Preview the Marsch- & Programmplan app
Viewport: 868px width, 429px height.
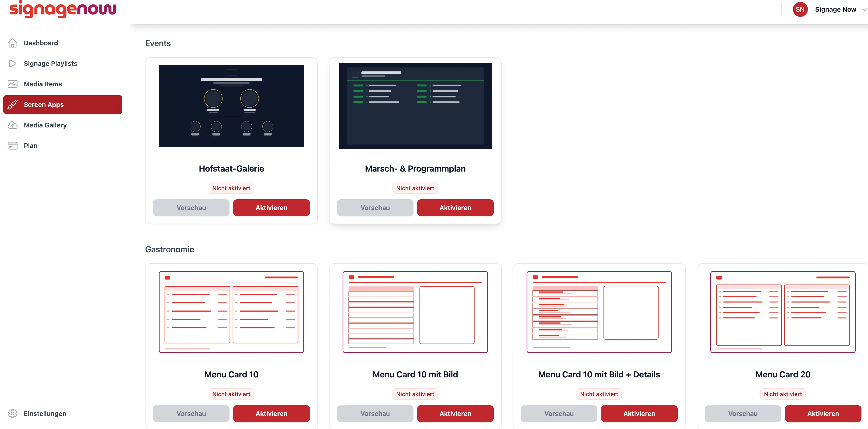pyautogui.click(x=375, y=208)
